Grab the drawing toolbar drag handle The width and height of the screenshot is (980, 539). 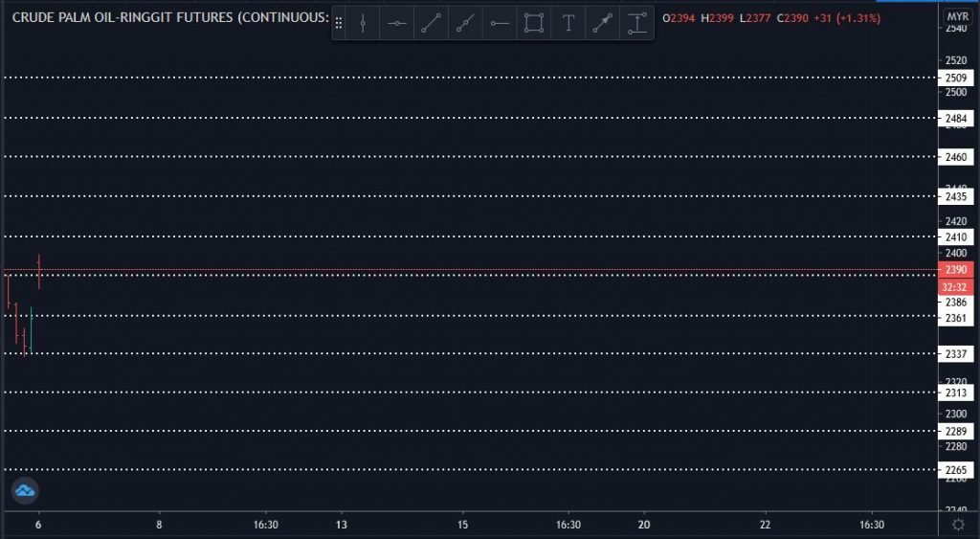(x=339, y=24)
